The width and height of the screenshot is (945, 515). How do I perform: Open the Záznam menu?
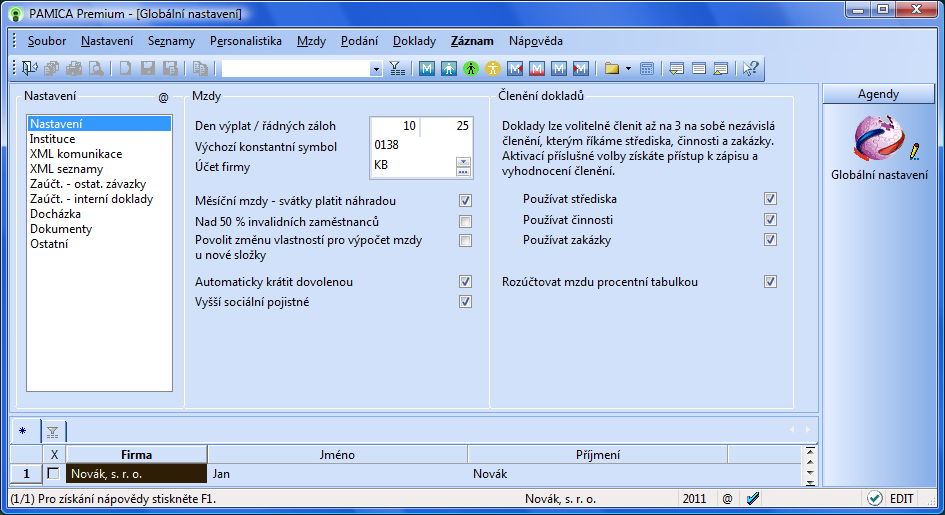click(x=472, y=41)
